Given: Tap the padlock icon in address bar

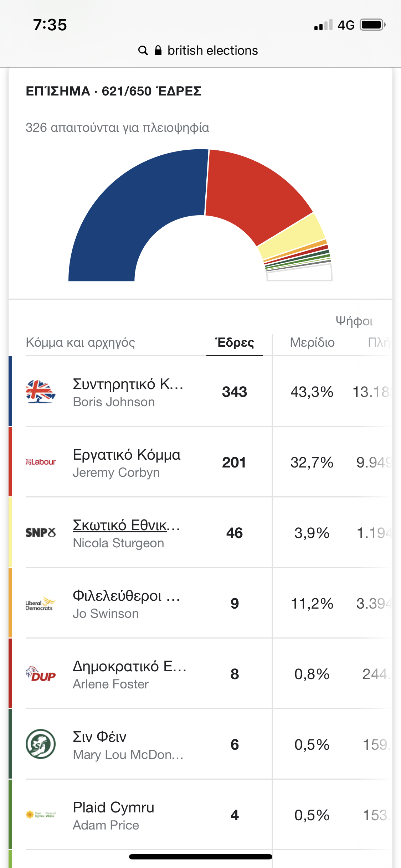Looking at the screenshot, I should point(158,51).
